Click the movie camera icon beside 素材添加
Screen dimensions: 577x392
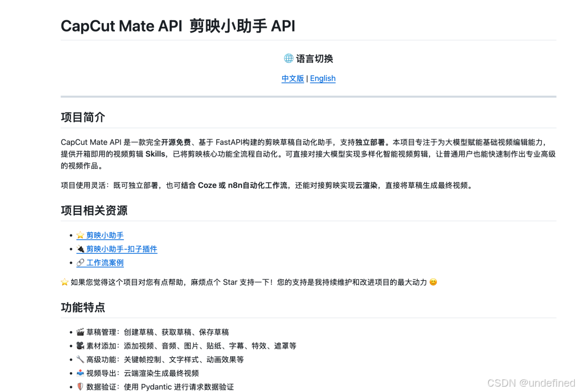(80, 346)
